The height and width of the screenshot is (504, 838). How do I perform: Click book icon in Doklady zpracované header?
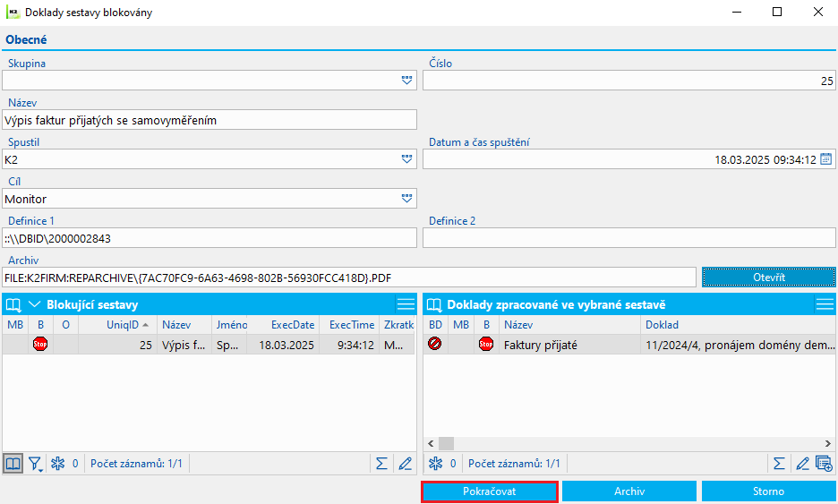coord(434,304)
